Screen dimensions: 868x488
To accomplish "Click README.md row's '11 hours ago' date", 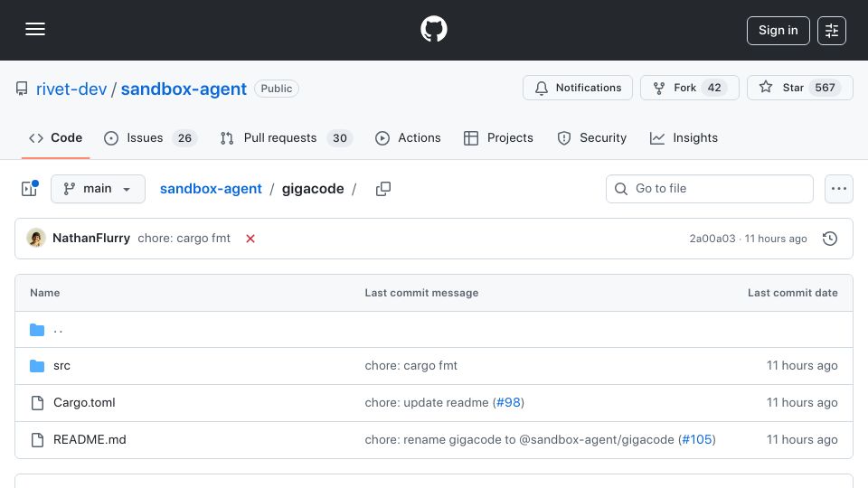I will 802,440.
